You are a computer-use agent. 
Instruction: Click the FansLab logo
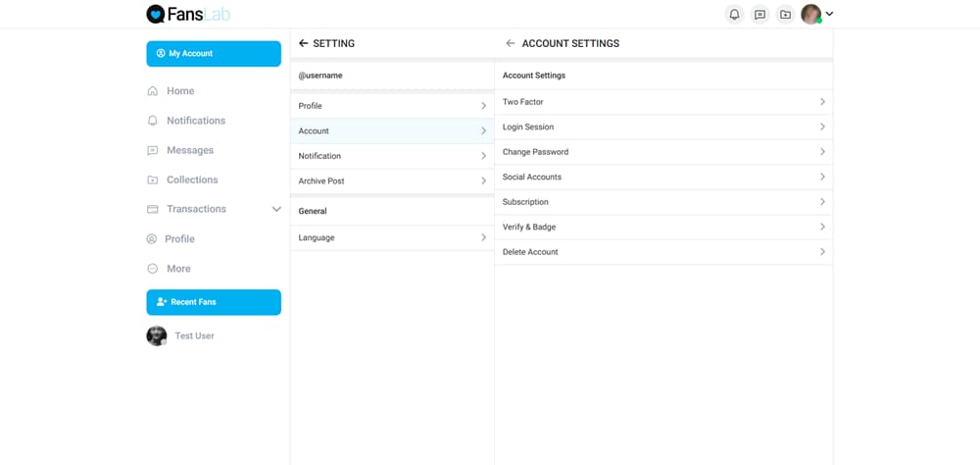[x=188, y=14]
